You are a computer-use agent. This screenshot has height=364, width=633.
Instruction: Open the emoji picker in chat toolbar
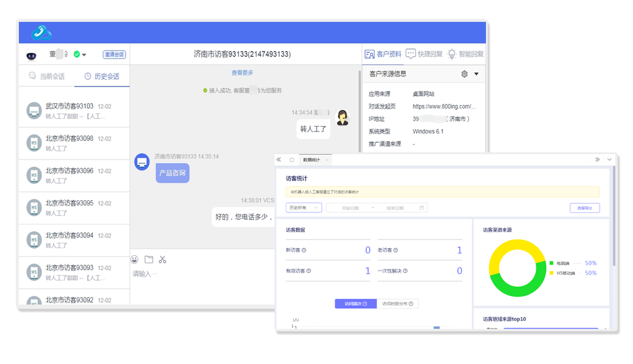click(x=135, y=260)
